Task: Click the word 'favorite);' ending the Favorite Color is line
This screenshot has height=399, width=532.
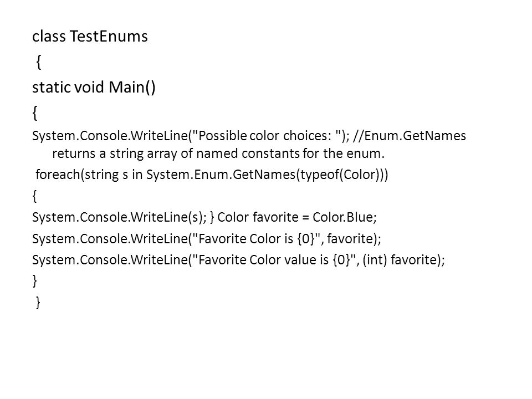Action: coord(354,239)
